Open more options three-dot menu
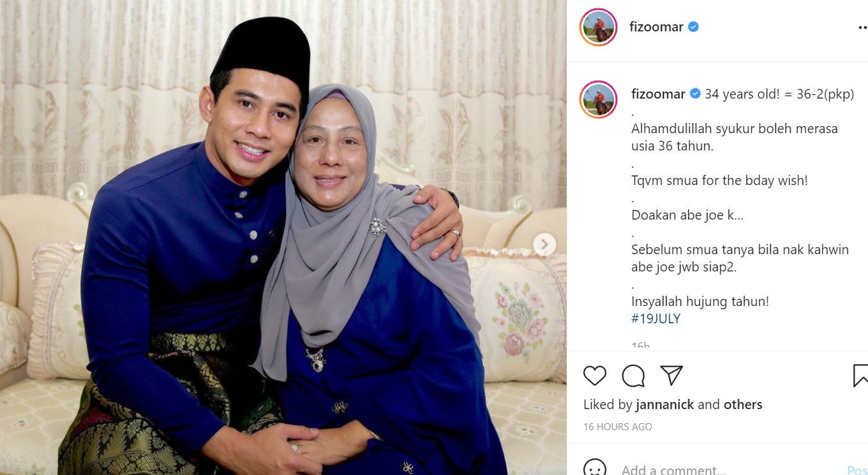The image size is (868, 475). 862,28
